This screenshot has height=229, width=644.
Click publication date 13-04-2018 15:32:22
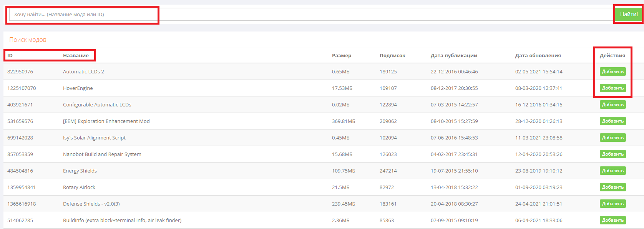coord(454,187)
